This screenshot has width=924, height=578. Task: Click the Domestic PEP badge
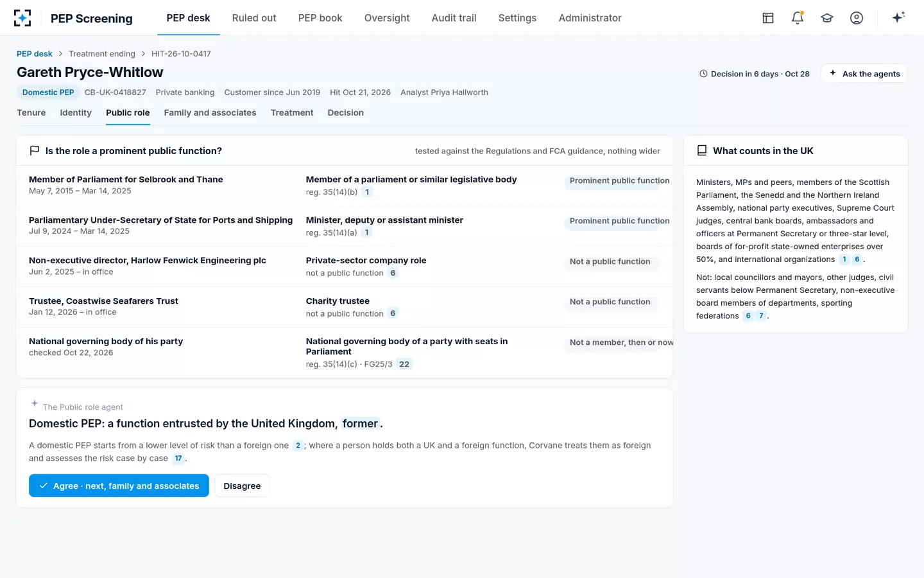48,92
